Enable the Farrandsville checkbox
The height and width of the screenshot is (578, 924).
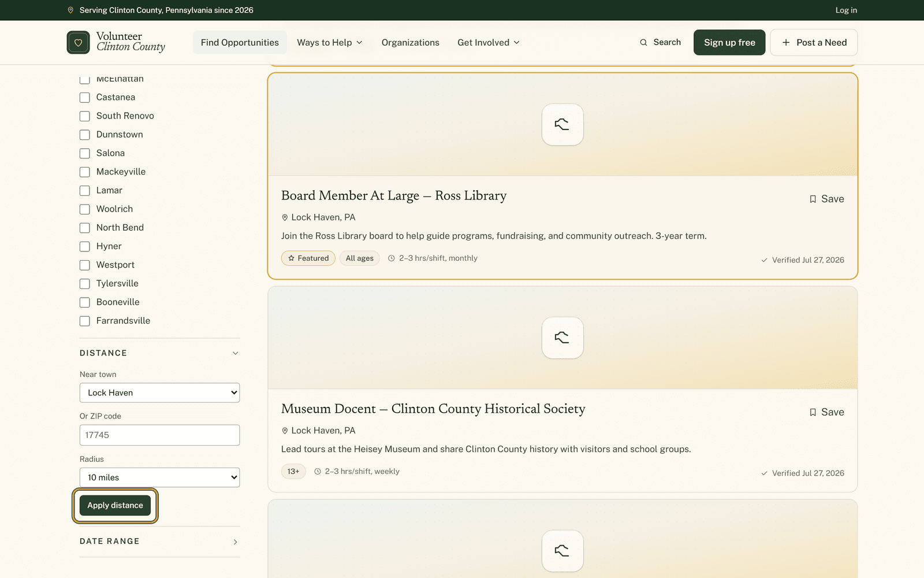(x=85, y=321)
